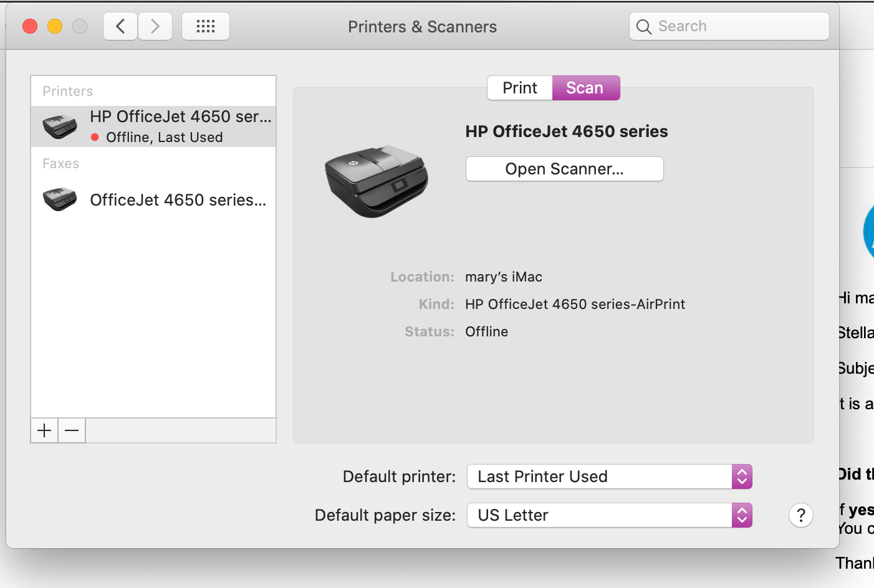Viewport: 874px width, 588px height.
Task: Click the fax device icon in Faxes
Action: tap(60, 199)
